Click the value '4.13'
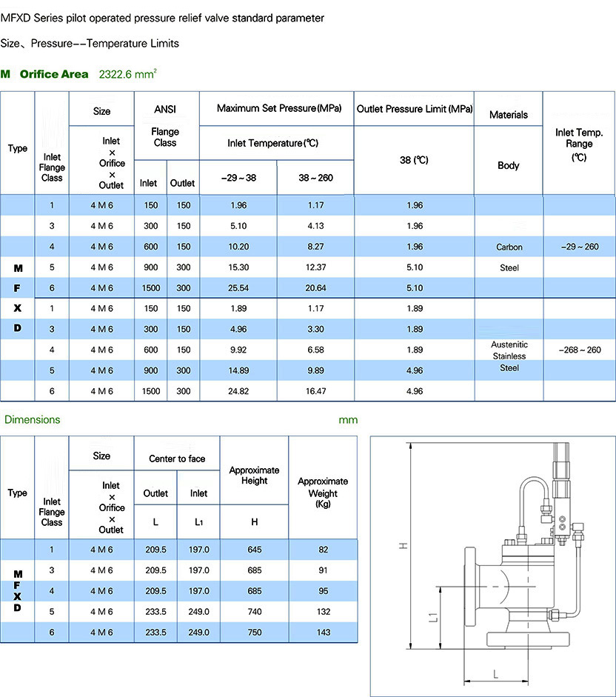Screen dimensions: 616x697 [315, 226]
